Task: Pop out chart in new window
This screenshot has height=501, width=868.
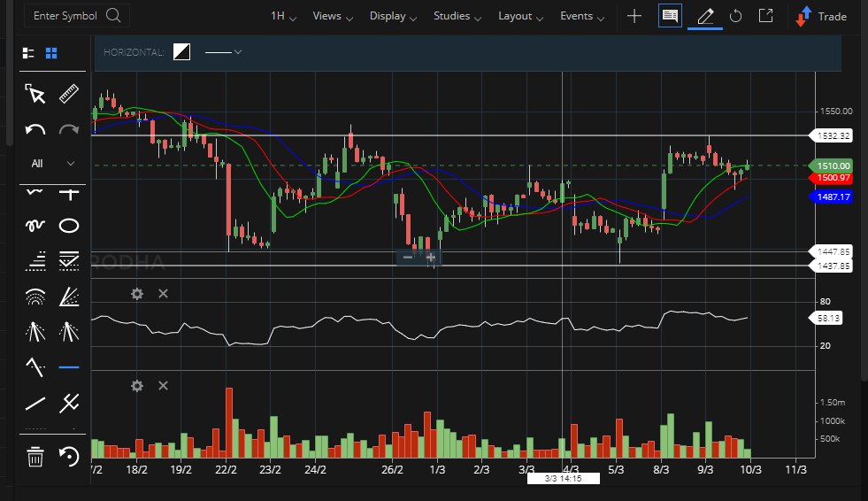Action: [765, 16]
